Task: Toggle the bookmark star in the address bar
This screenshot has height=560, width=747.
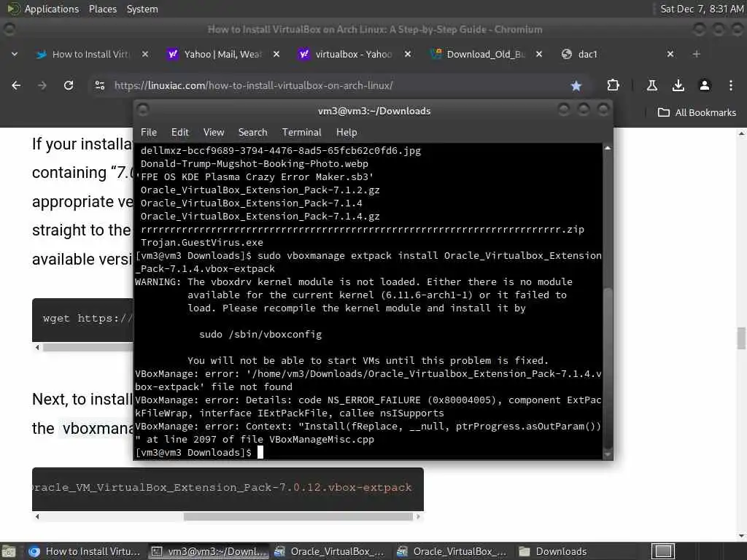Action: pyautogui.click(x=576, y=86)
